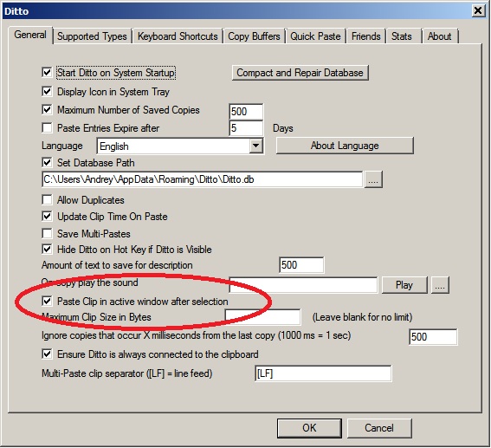Viewport: 491px width, 448px height.
Task: Open the Quick Paste tab
Action: click(x=315, y=36)
